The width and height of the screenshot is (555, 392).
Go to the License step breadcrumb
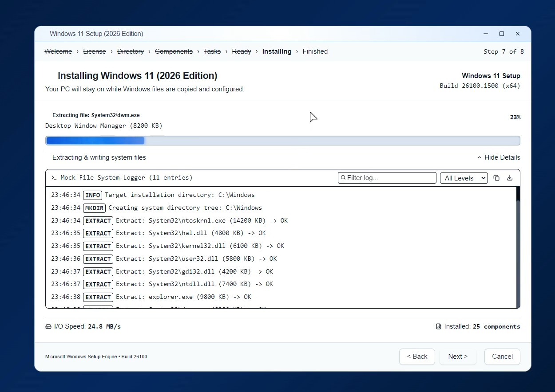[95, 51]
